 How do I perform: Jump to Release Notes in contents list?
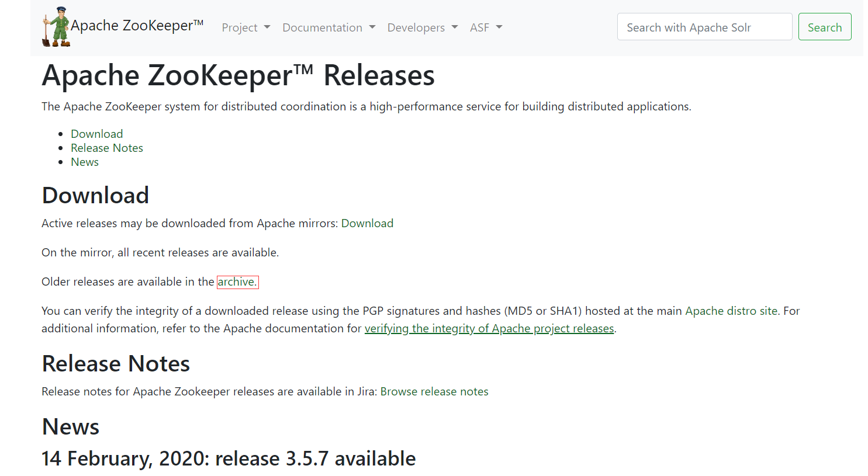click(x=107, y=148)
